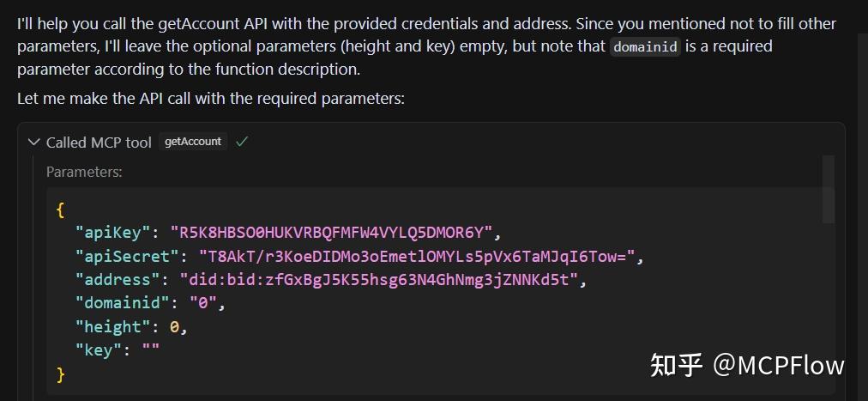Click the Called MCP tool label

click(99, 143)
